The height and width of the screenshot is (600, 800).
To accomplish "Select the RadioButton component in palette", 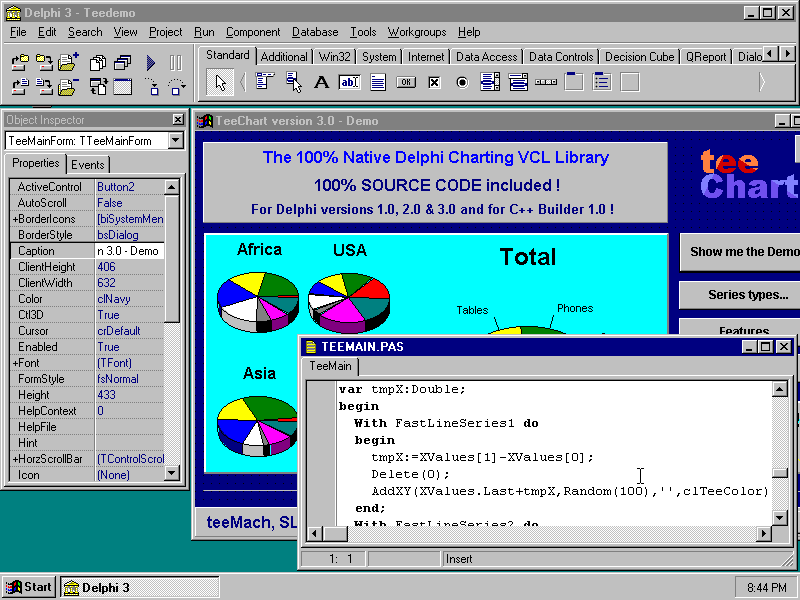I will point(462,83).
